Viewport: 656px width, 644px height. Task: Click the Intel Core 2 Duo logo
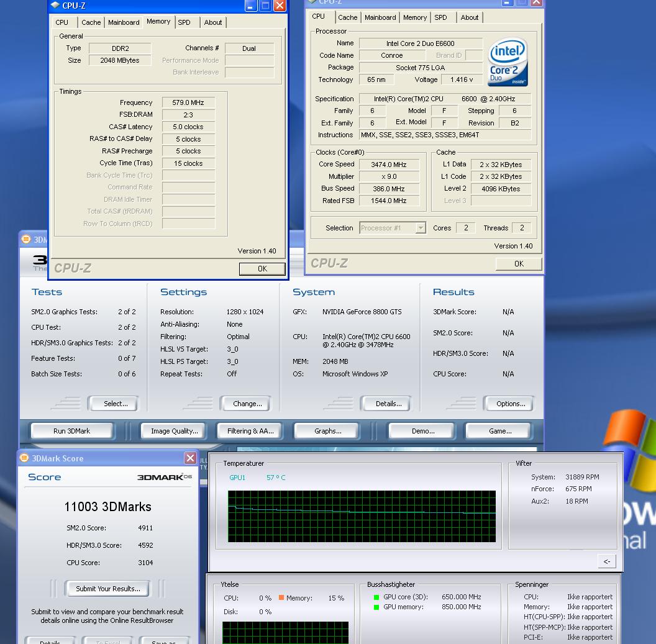(508, 62)
